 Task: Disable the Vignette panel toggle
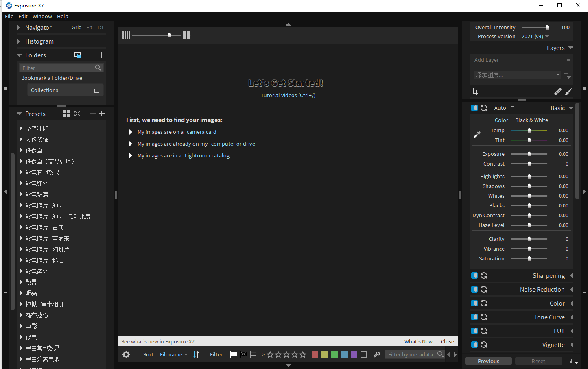point(474,345)
